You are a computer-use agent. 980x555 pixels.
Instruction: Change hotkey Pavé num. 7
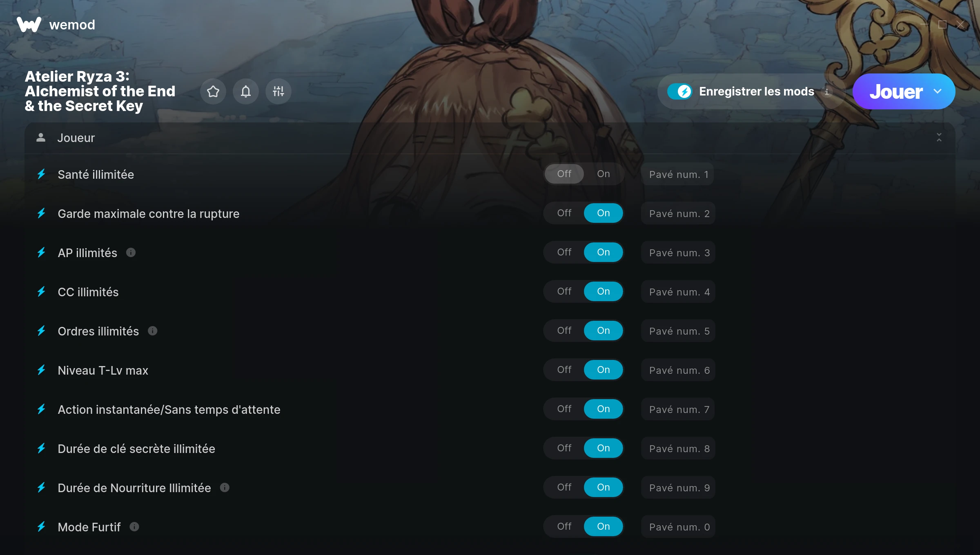(678, 409)
